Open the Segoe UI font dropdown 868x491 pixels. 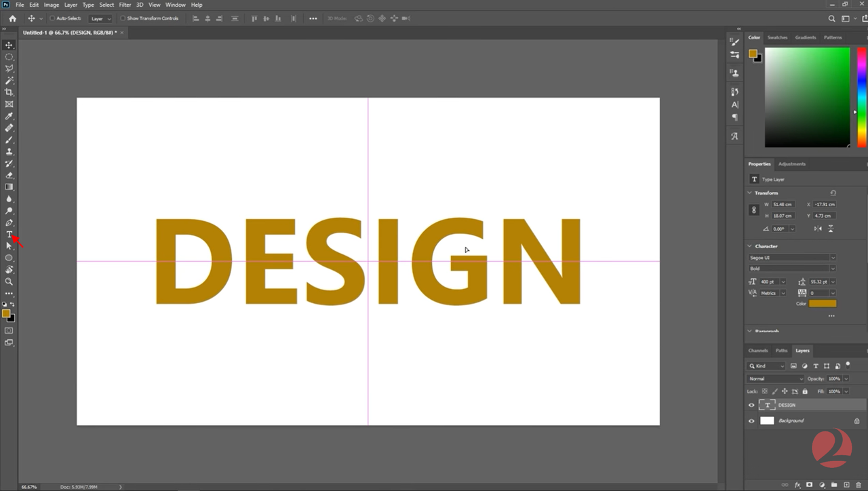tap(791, 257)
